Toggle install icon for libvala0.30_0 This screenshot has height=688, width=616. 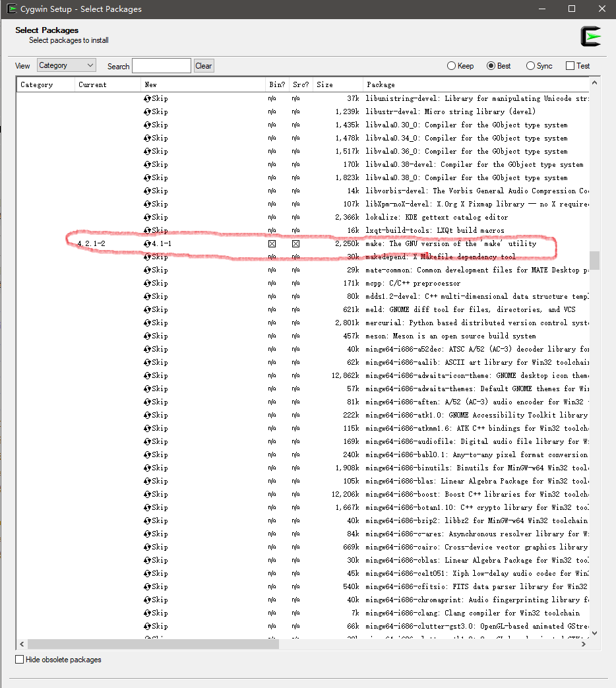(148, 125)
